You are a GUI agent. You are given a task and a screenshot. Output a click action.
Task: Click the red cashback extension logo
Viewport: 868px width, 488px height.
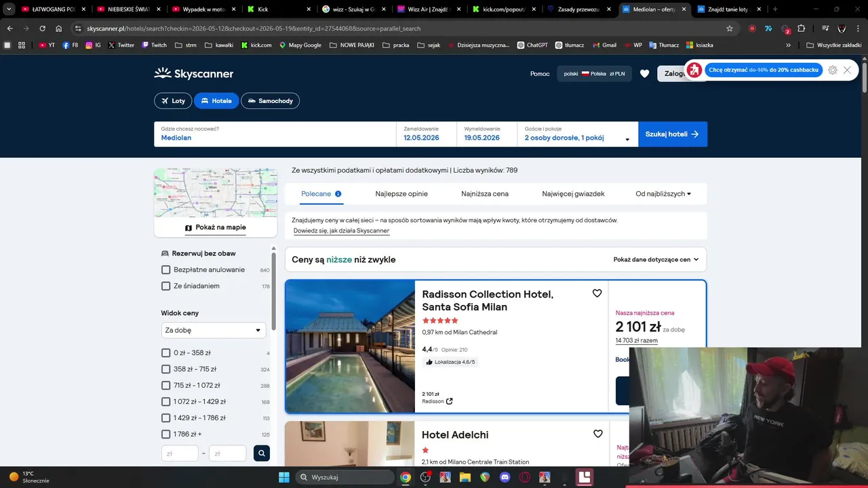[694, 70]
